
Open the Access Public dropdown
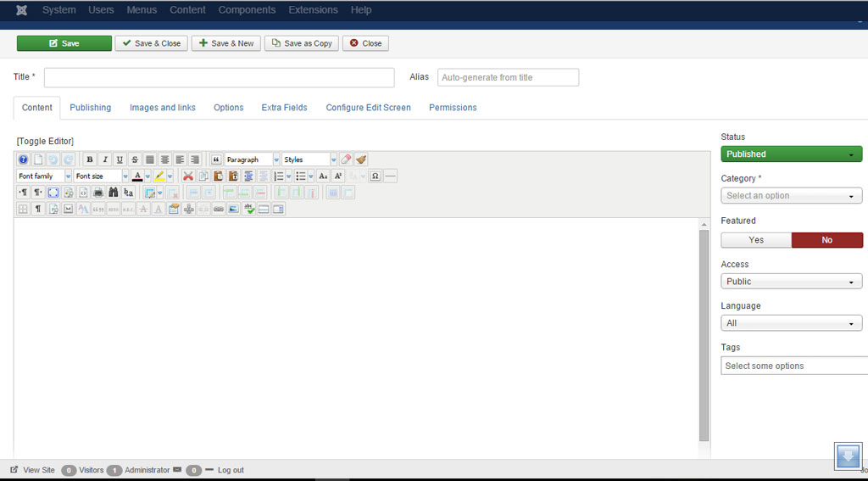(792, 282)
